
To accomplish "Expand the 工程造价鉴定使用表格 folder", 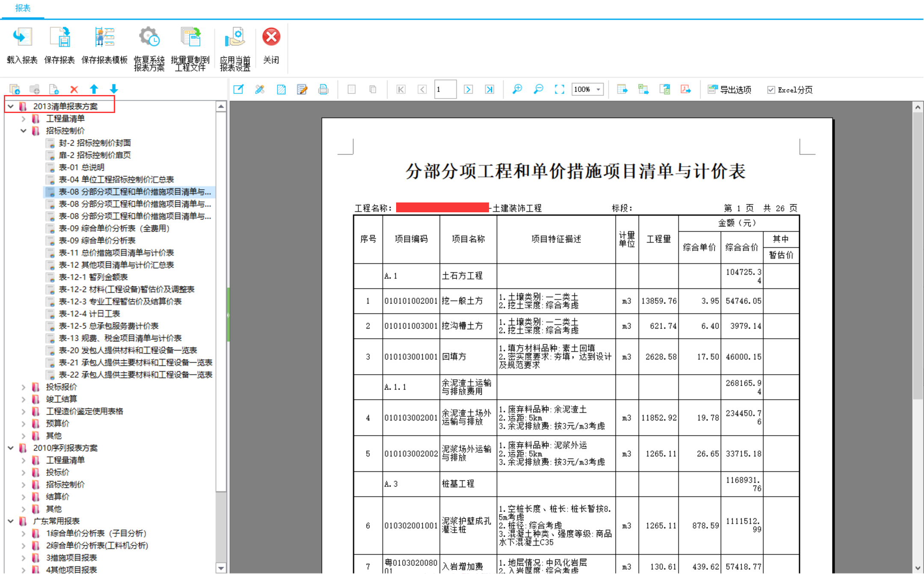I will tap(24, 411).
